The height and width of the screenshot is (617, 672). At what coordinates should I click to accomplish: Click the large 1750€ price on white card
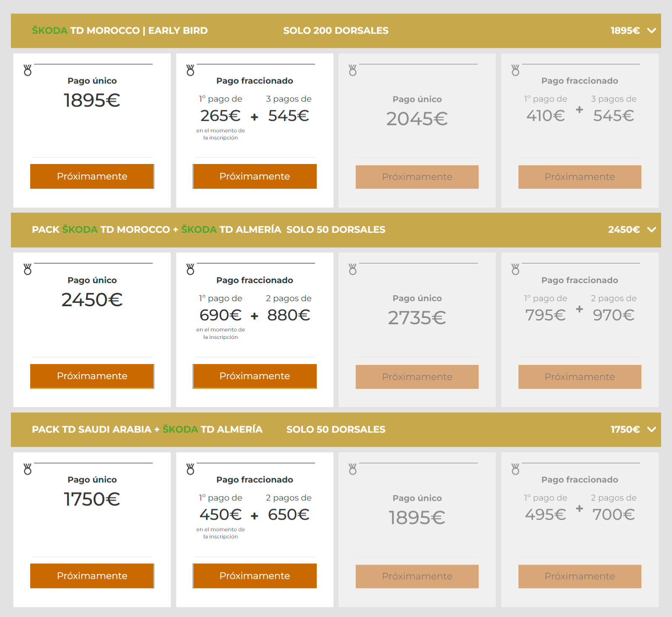(92, 499)
